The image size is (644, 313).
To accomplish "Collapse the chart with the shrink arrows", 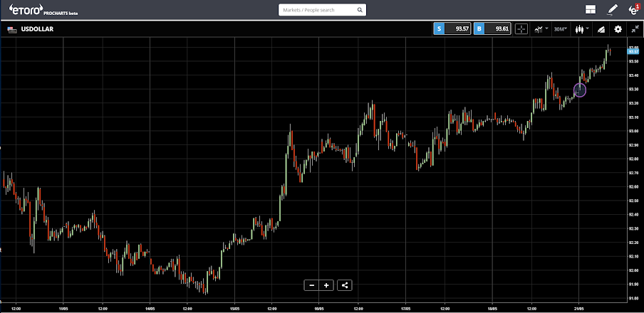I will [x=635, y=29].
